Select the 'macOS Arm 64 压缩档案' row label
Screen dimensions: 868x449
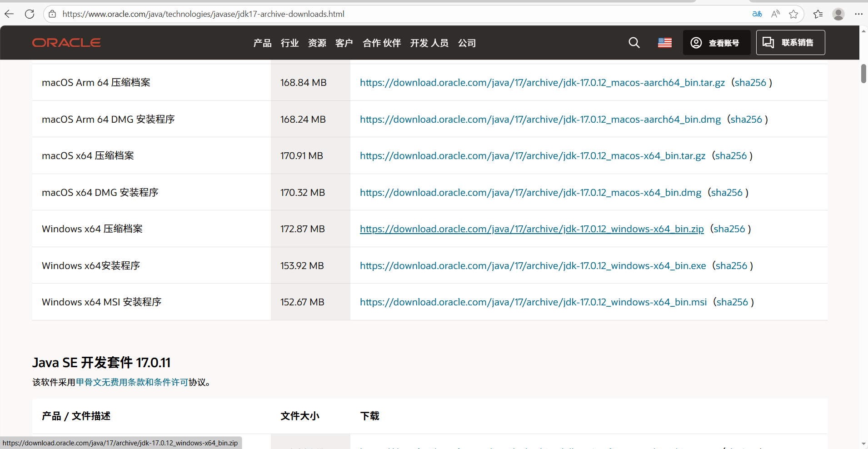(x=96, y=83)
